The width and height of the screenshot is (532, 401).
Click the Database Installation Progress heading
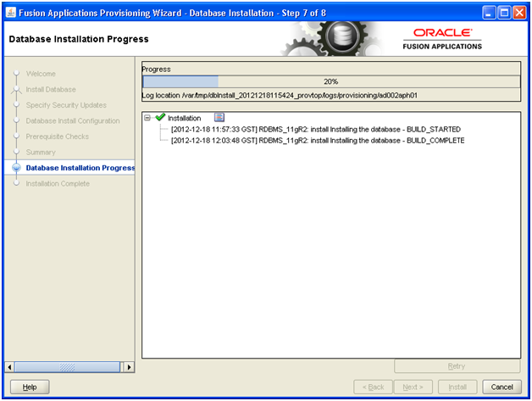tap(79, 39)
